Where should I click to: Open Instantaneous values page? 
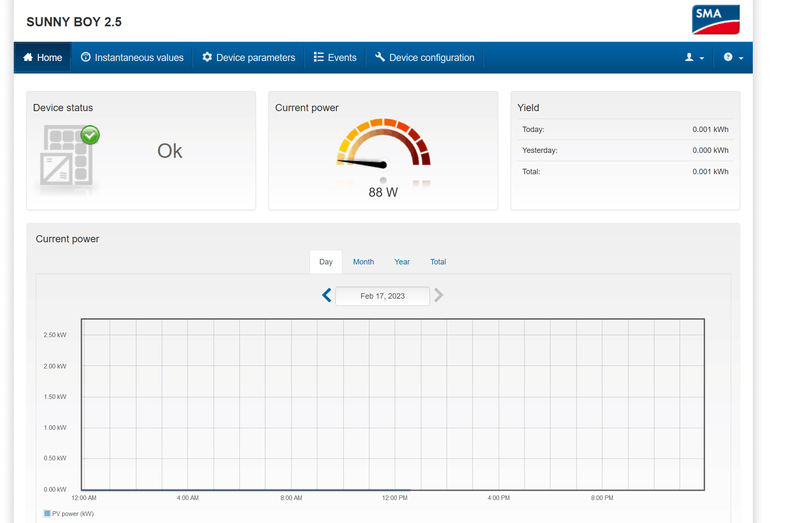click(132, 58)
